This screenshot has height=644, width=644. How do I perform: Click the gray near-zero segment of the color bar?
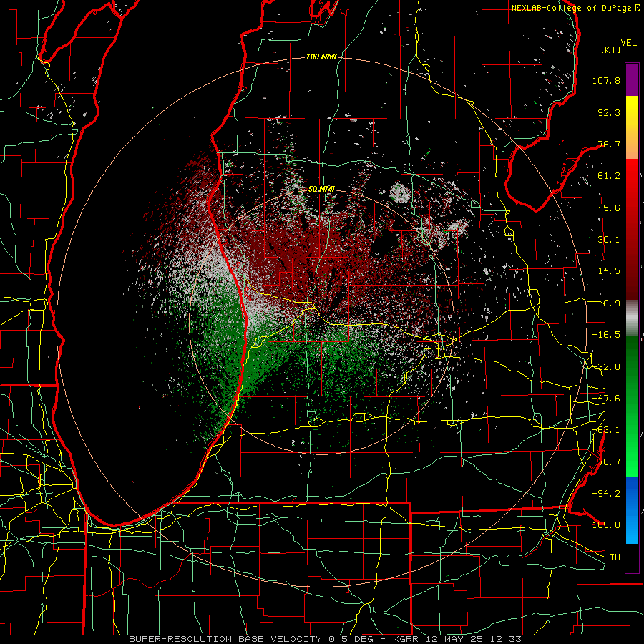coord(632,318)
